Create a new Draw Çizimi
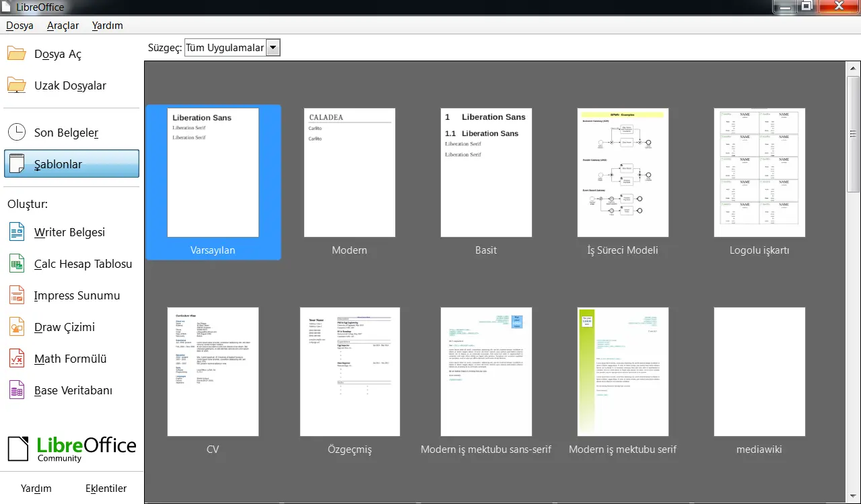The width and height of the screenshot is (861, 504). point(71,327)
